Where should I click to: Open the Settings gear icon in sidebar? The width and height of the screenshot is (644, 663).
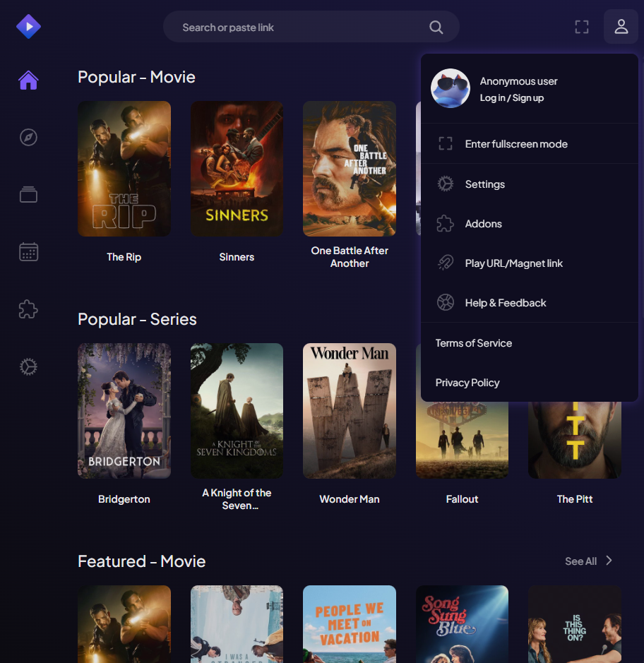[28, 366]
